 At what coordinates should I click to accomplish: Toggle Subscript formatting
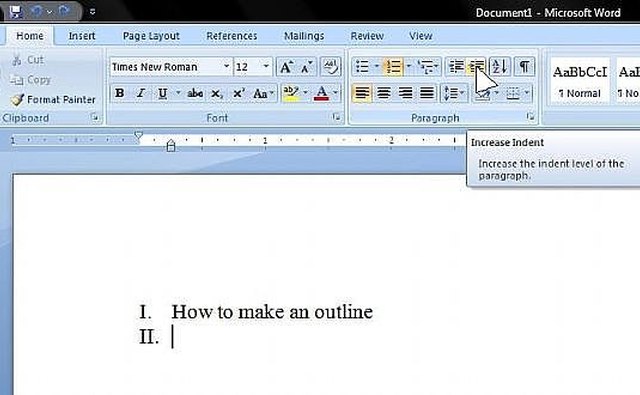point(217,94)
